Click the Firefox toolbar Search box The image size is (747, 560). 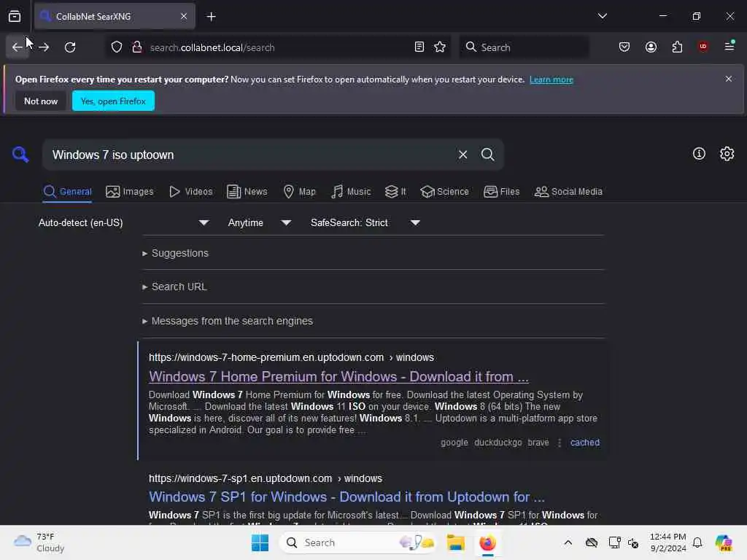pos(524,47)
